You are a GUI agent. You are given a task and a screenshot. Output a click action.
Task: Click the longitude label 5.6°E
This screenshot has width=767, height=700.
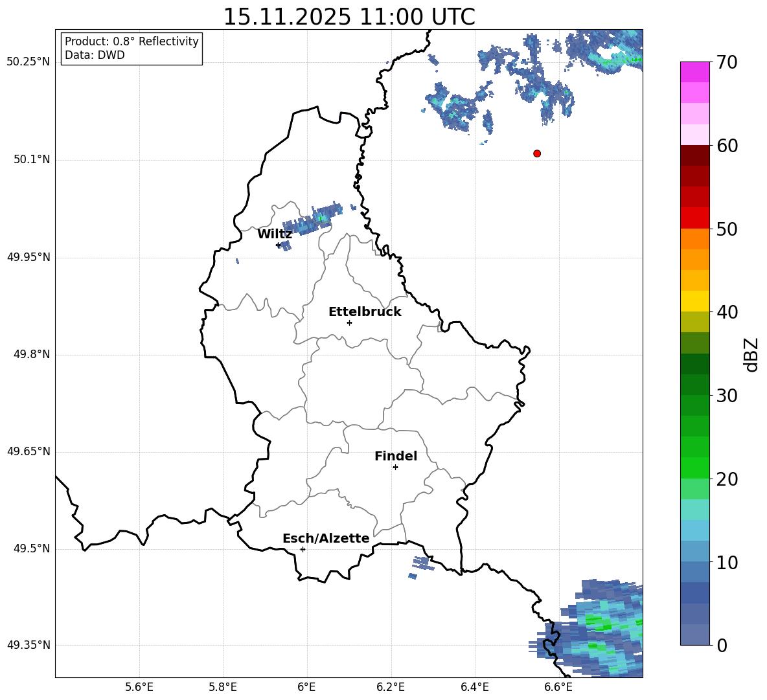[x=139, y=687]
